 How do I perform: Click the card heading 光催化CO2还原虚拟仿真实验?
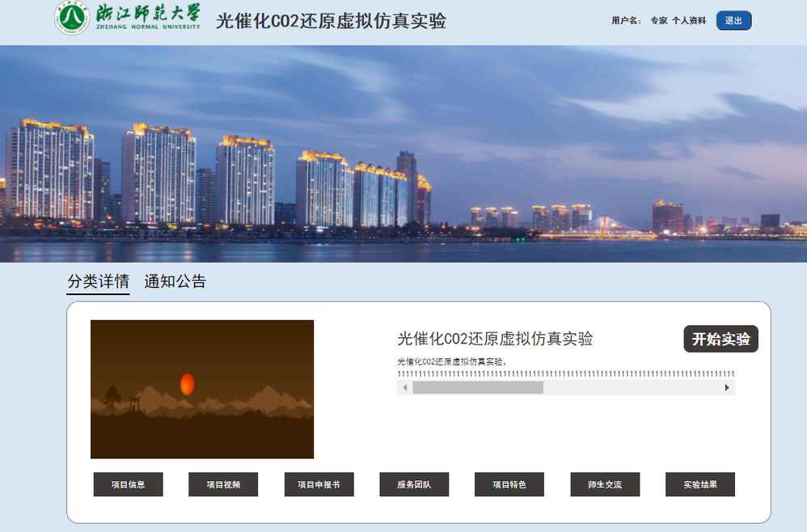(495, 339)
